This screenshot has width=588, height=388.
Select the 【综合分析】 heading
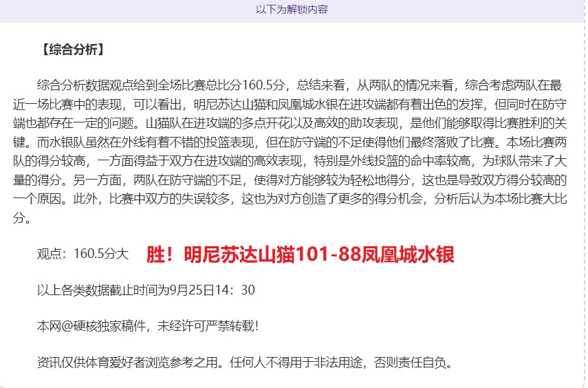point(72,49)
